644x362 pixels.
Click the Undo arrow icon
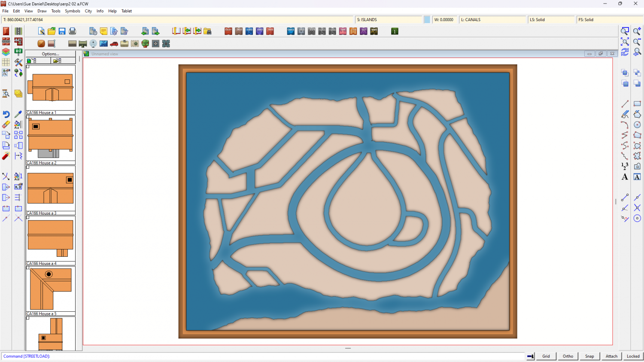click(6, 114)
